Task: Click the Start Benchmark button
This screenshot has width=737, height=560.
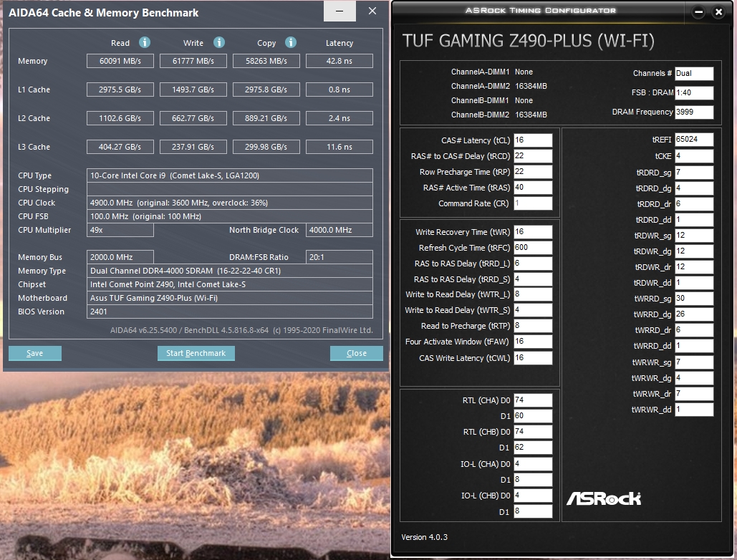Action: (196, 353)
